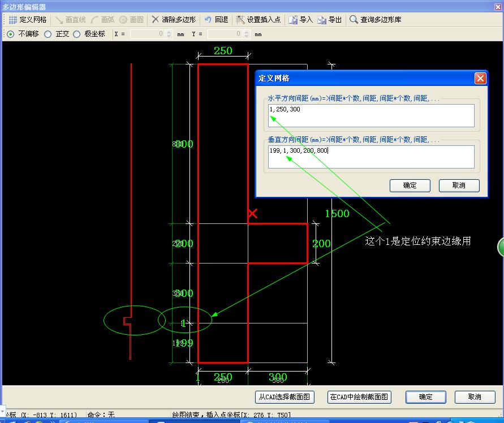This screenshot has height=423, width=504.
Task: Click the 水平方向间距 horizontal spacing text box
Action: click(x=371, y=115)
